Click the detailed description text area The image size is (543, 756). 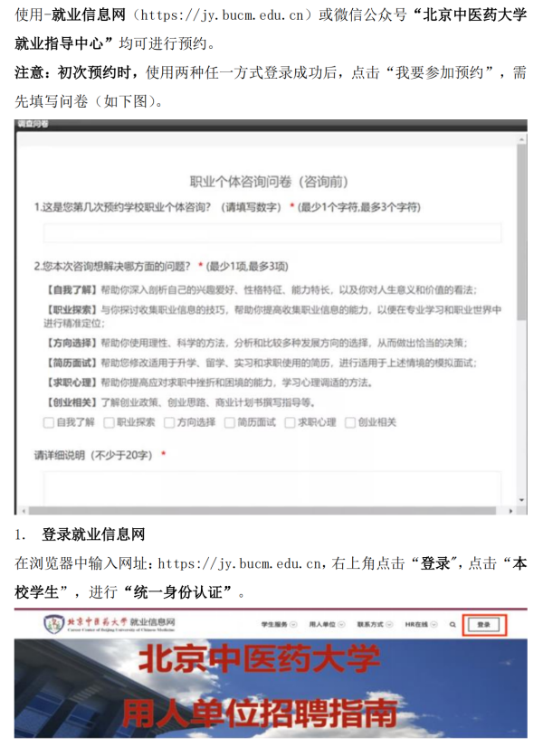(x=271, y=488)
